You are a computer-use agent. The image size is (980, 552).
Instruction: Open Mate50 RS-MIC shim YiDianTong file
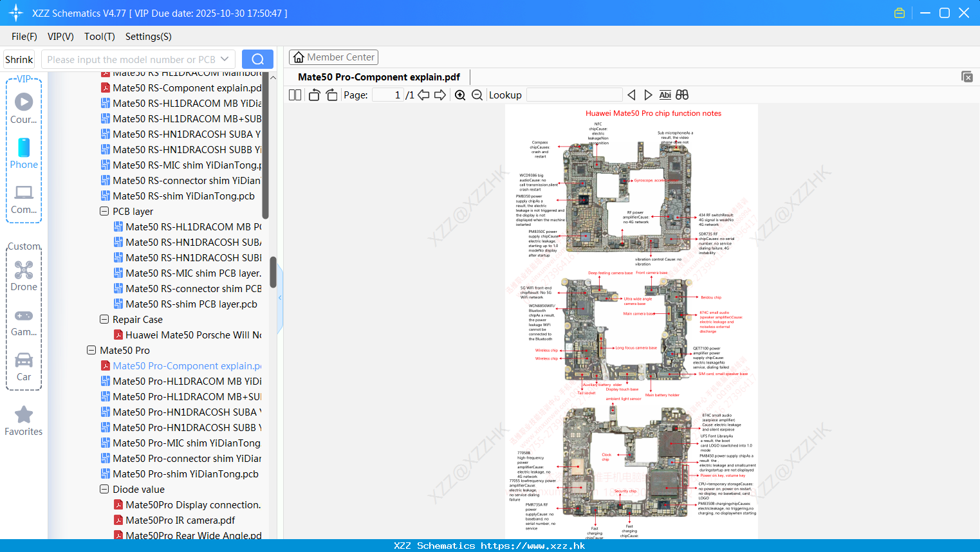pos(181,165)
